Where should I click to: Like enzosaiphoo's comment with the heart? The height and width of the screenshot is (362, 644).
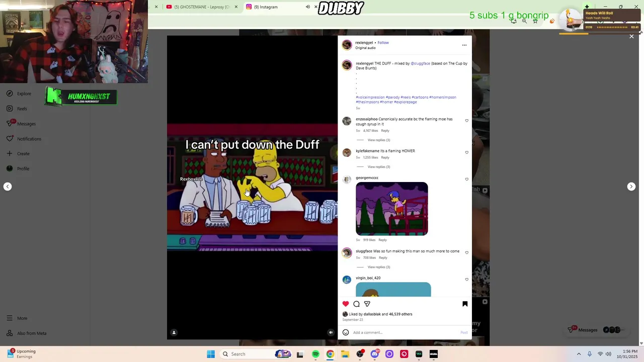(x=466, y=121)
